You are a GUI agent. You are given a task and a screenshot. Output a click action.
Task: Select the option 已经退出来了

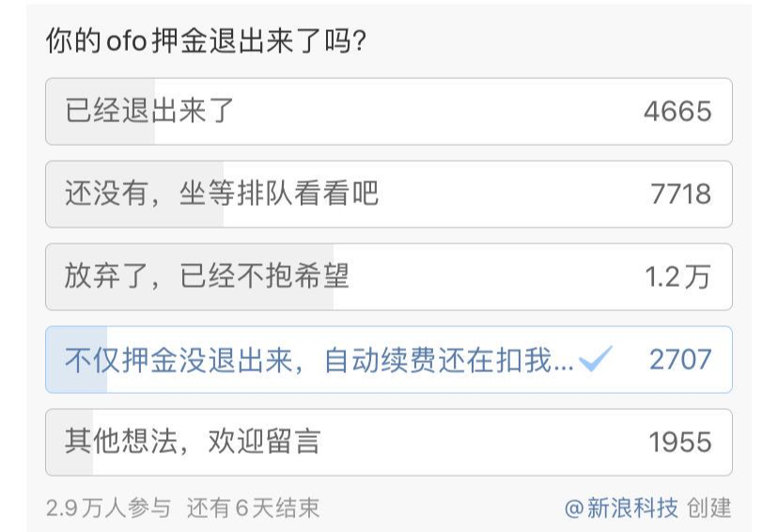pyautogui.click(x=150, y=112)
